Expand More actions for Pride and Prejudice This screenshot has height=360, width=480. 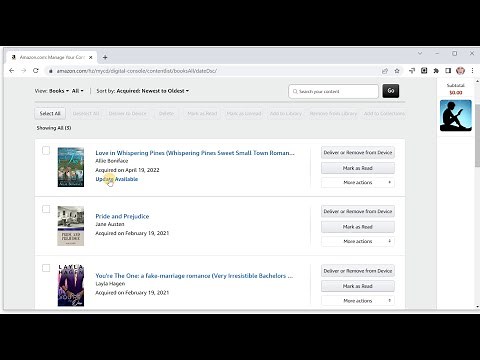(358, 241)
